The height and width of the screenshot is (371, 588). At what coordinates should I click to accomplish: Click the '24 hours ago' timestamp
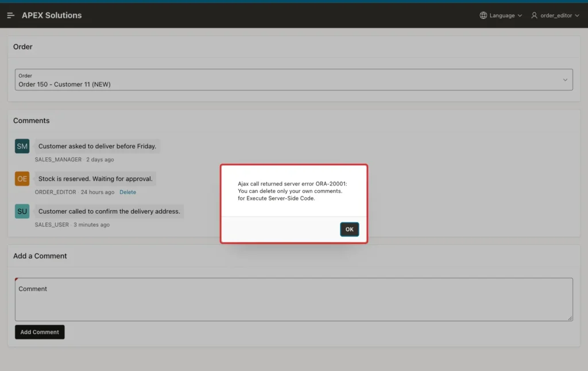pyautogui.click(x=98, y=192)
